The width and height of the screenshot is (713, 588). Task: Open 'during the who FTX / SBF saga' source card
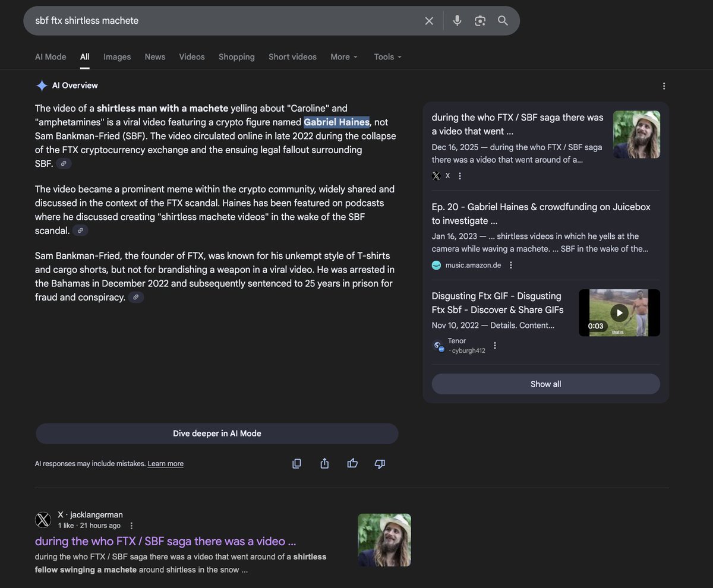tap(518, 124)
